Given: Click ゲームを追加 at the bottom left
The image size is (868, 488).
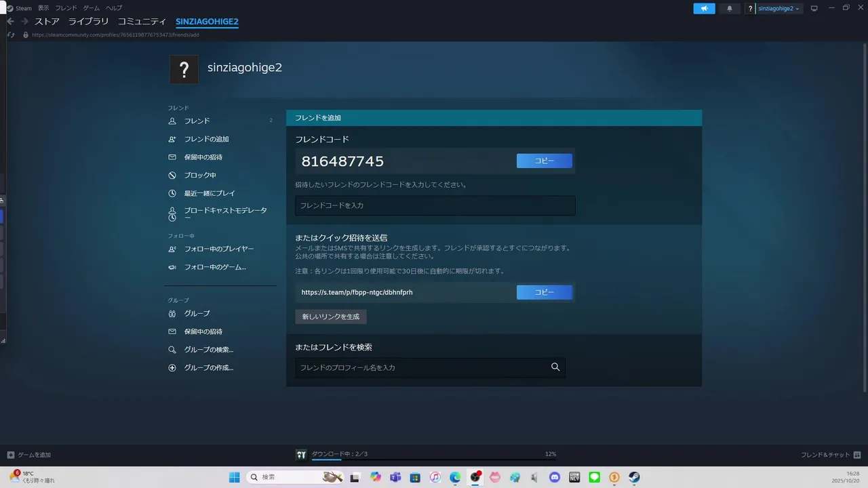Looking at the screenshot, I should (x=29, y=455).
